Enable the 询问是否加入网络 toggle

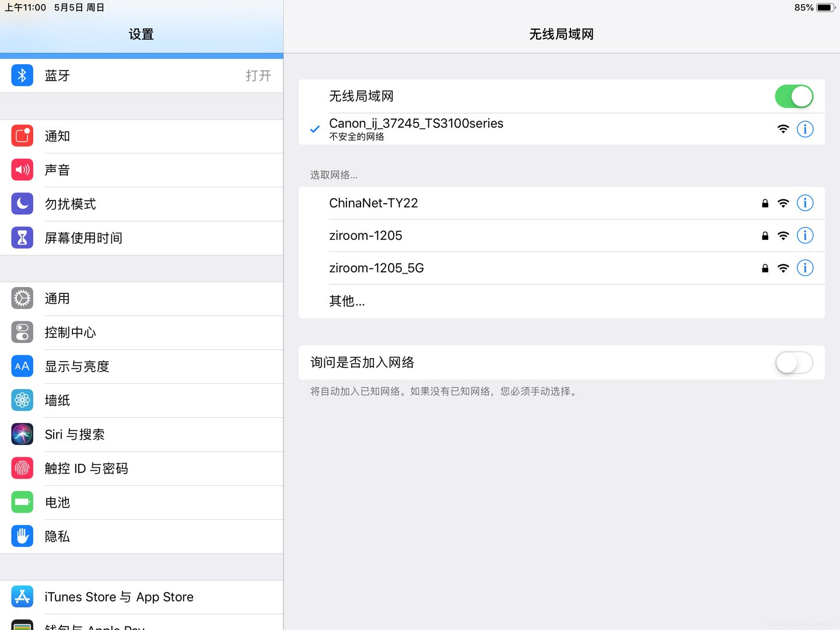(794, 362)
